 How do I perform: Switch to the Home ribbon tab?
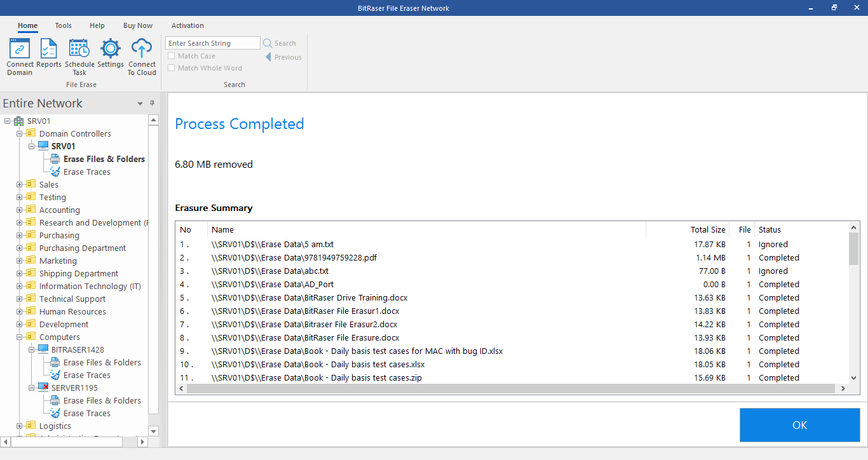[x=27, y=25]
